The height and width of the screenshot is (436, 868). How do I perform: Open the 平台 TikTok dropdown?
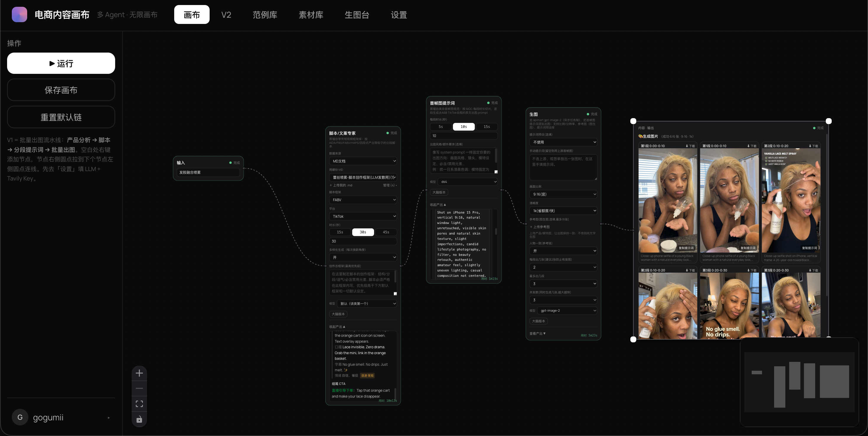click(363, 216)
